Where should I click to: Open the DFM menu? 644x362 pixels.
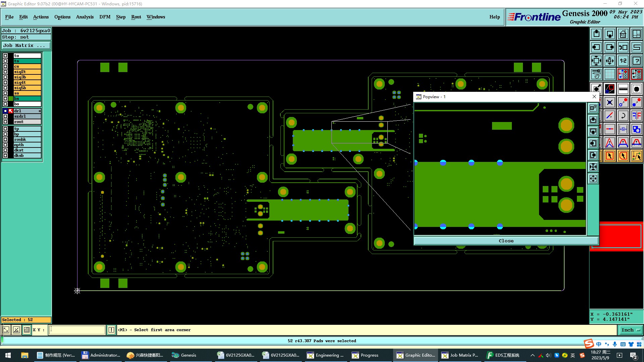point(105,17)
